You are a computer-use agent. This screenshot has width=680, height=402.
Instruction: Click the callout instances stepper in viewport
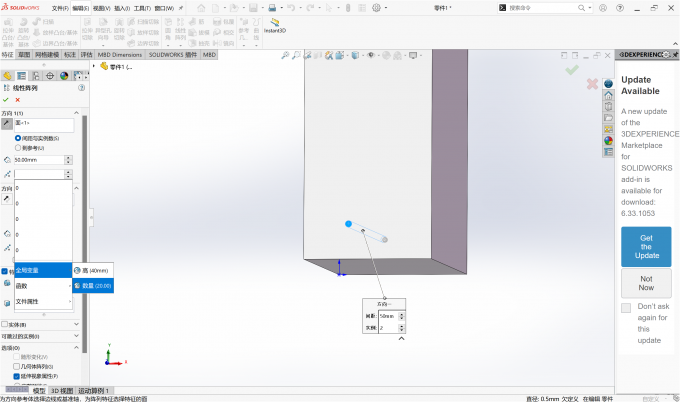[x=402, y=328]
